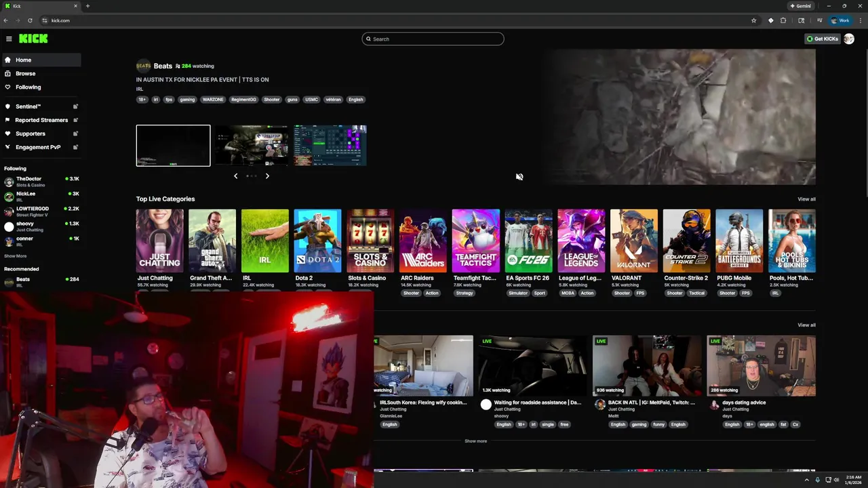This screenshot has height=488, width=868.
Task: Click external link icon next to Sentinel™
Action: click(75, 106)
